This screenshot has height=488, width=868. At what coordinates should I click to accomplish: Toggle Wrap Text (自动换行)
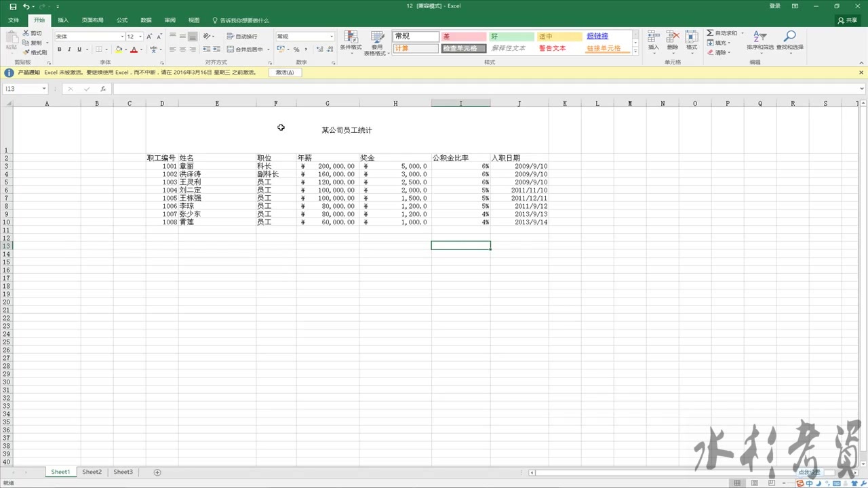coord(242,36)
